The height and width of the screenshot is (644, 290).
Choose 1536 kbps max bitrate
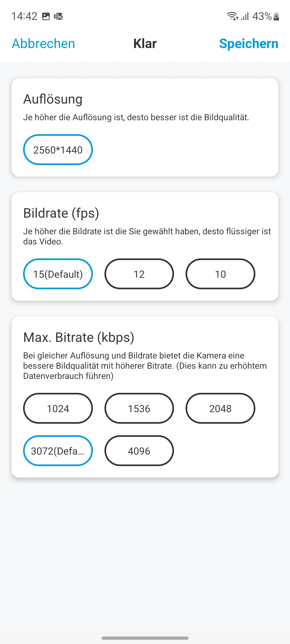(x=139, y=408)
